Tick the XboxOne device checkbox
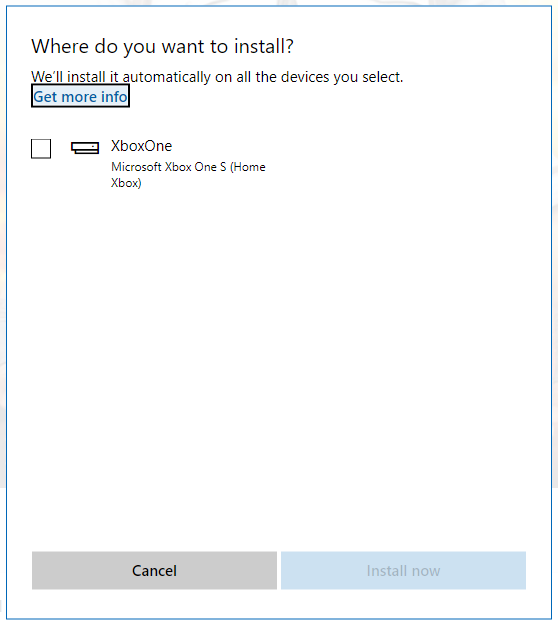558x626 pixels. [x=41, y=149]
